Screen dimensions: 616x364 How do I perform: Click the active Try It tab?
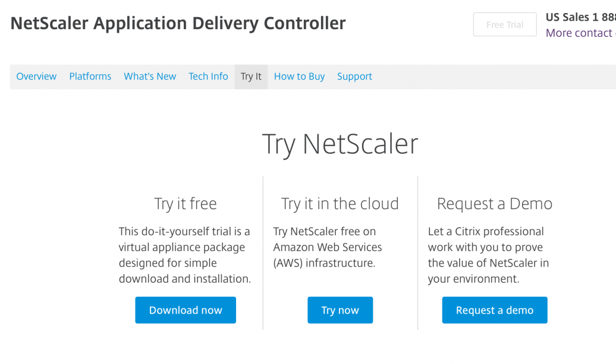(251, 77)
